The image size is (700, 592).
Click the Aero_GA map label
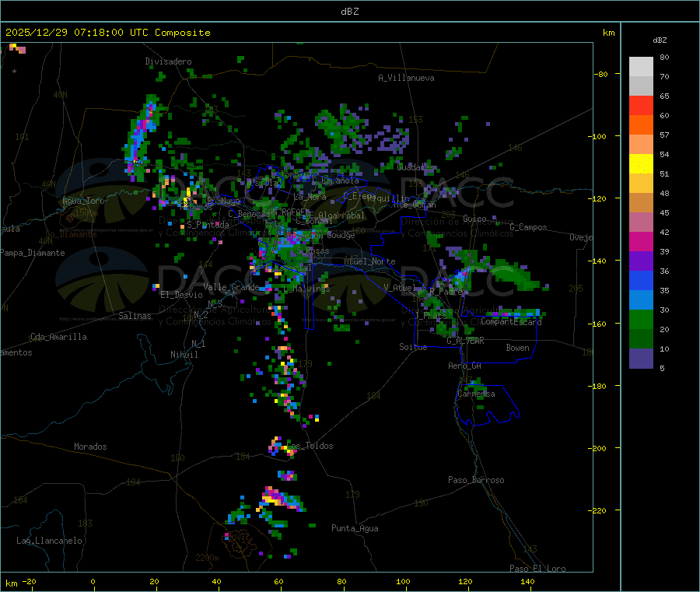[x=465, y=366]
